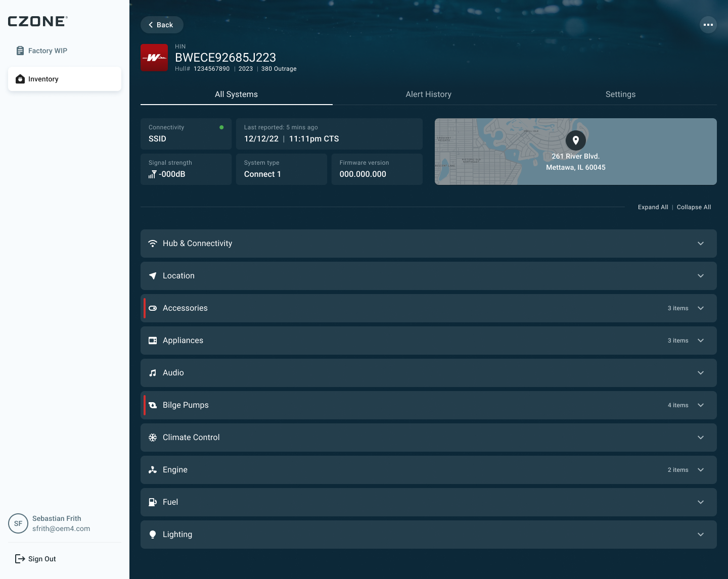This screenshot has width=728, height=579.
Task: Click the Audio music note icon
Action: click(153, 373)
